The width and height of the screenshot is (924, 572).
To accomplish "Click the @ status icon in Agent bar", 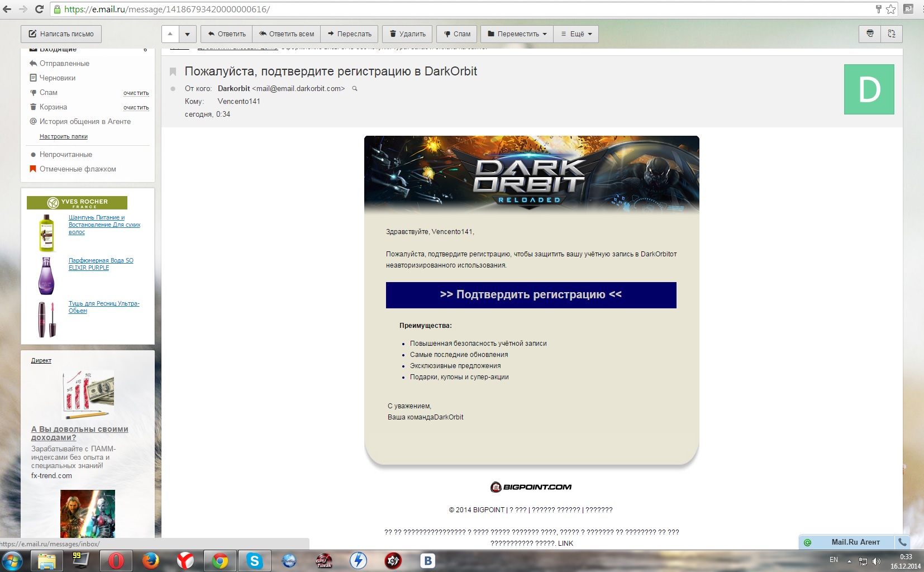I will (807, 542).
